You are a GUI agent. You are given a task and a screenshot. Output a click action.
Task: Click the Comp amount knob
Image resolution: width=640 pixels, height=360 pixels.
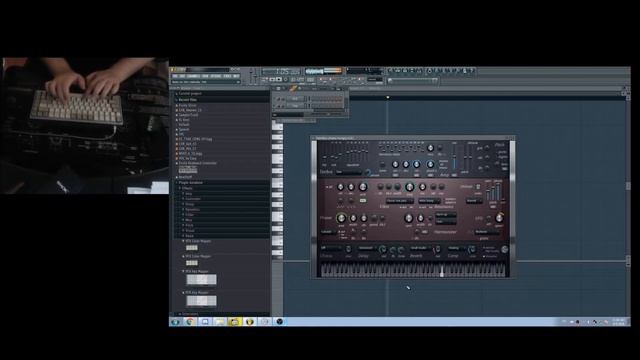click(x=472, y=249)
